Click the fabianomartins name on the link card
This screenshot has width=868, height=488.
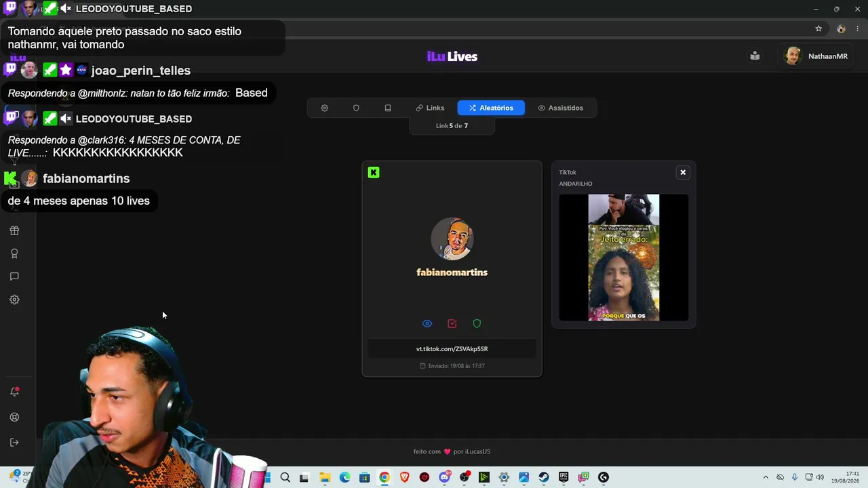[452, 272]
